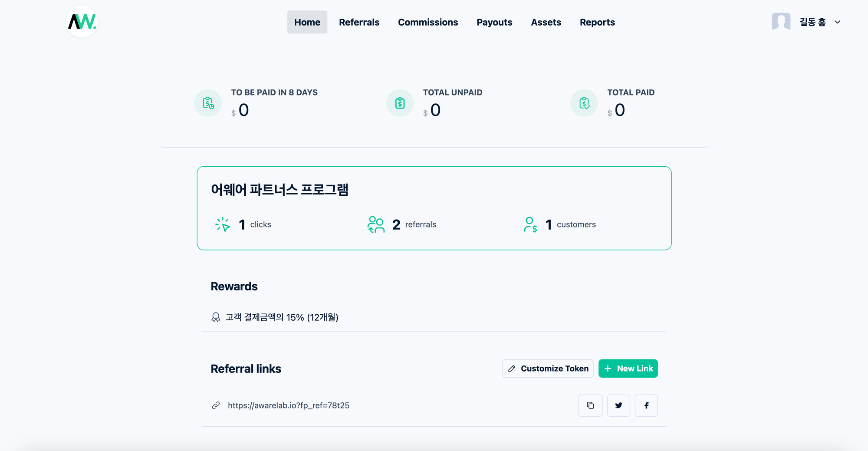Share referral link on Facebook
This screenshot has width=868, height=451.
pos(646,405)
